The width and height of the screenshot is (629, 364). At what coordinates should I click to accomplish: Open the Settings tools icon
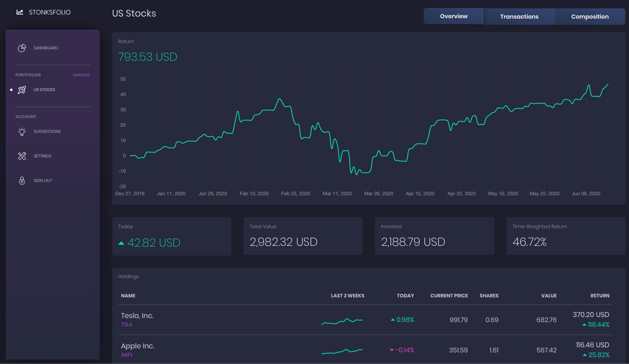pos(22,156)
